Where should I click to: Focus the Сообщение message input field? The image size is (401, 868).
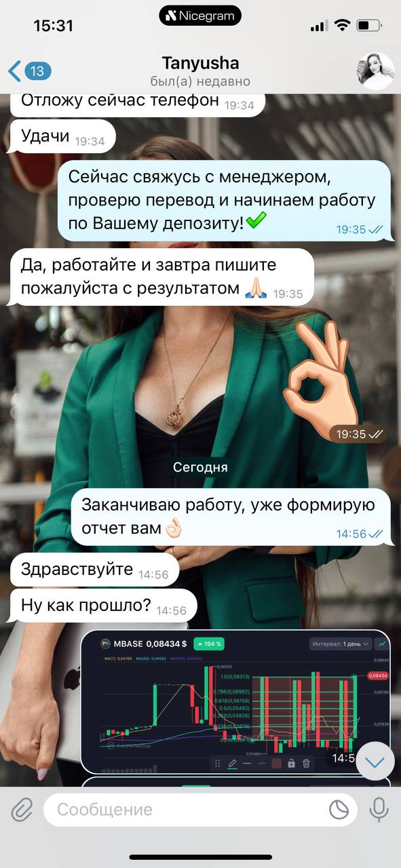tap(201, 810)
